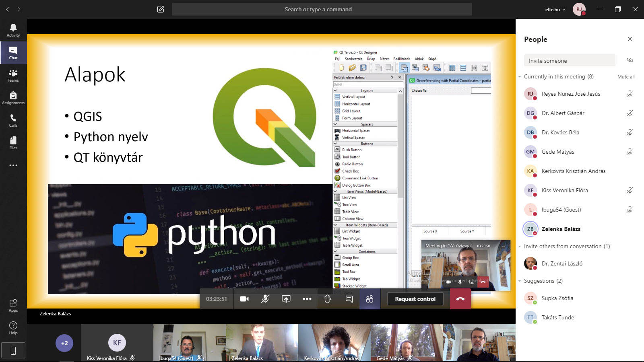Open Beállítások menu in Qt Designer
The image size is (644, 362).
point(401,59)
